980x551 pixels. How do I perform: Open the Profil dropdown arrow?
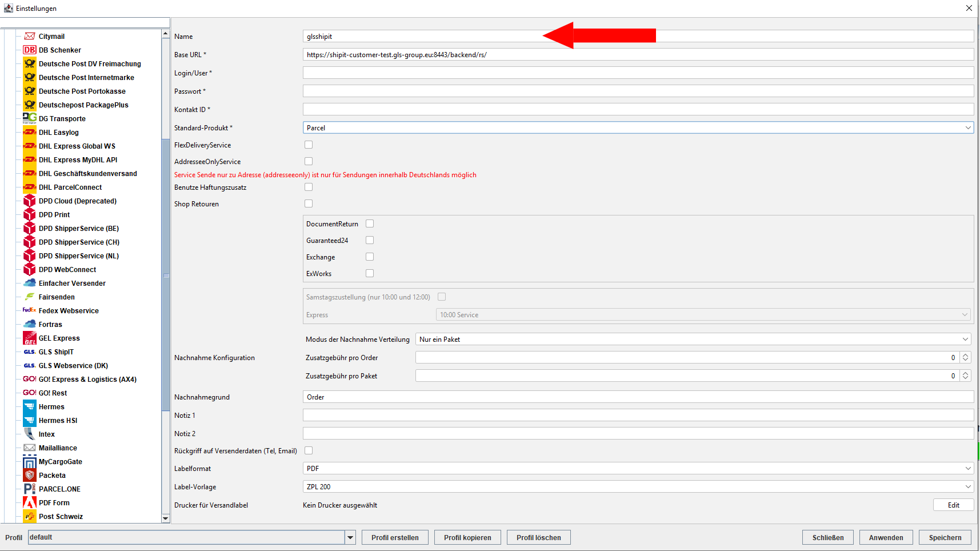[350, 537]
